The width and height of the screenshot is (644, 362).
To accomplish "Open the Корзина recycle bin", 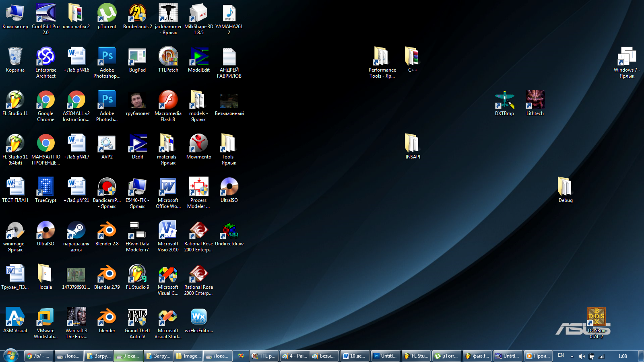I will 15,60.
